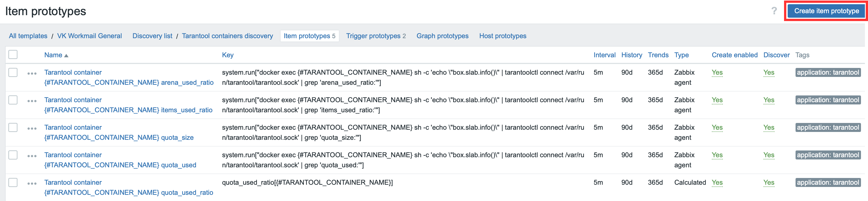Sort by the Create enabled column header
This screenshot has height=201, width=868.
[x=734, y=55]
